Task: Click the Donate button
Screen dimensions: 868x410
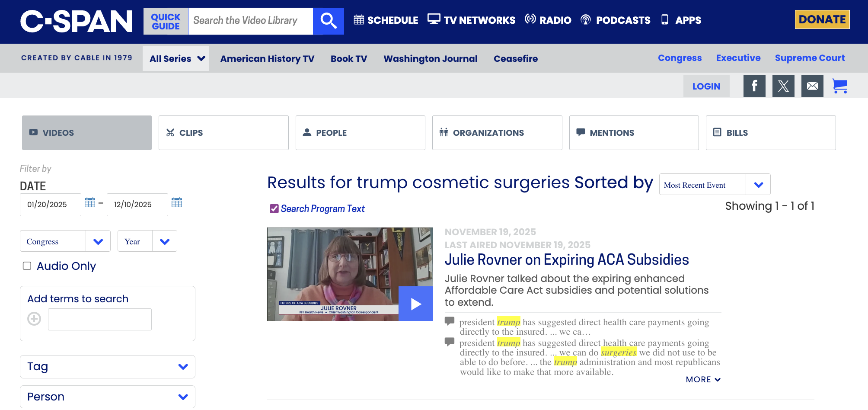Action: pyautogui.click(x=822, y=19)
